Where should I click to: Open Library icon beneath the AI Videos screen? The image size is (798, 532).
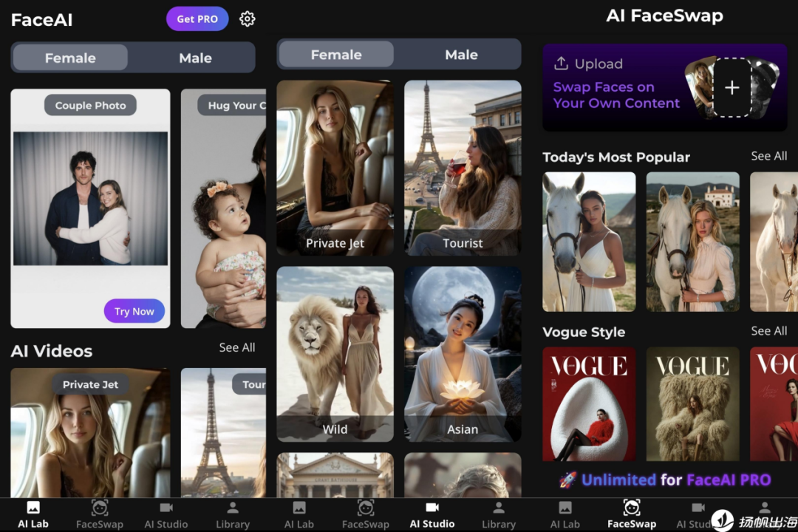tap(233, 508)
